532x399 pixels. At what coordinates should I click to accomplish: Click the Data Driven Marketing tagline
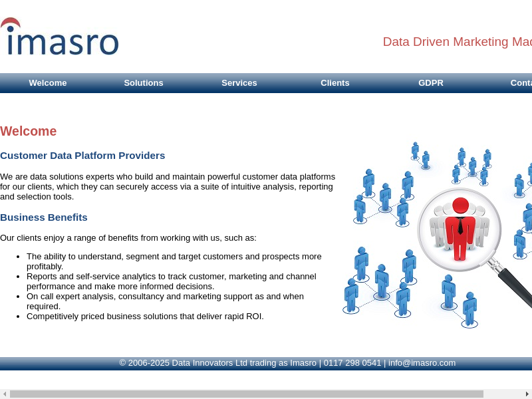pyautogui.click(x=457, y=42)
